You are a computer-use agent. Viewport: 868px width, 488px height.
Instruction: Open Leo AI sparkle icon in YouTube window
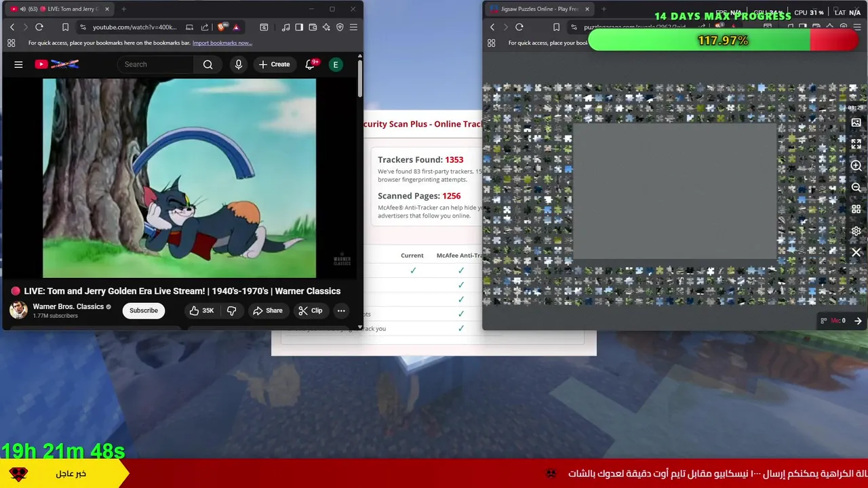[x=326, y=27]
